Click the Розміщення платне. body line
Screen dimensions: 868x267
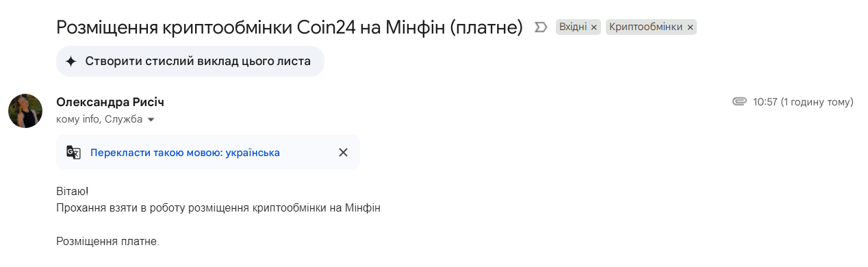click(x=107, y=241)
